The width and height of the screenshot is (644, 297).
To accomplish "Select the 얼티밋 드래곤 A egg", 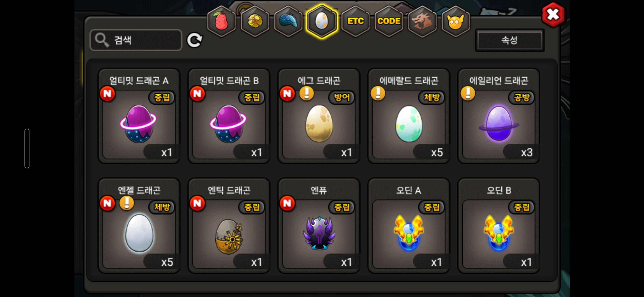I will click(139, 116).
